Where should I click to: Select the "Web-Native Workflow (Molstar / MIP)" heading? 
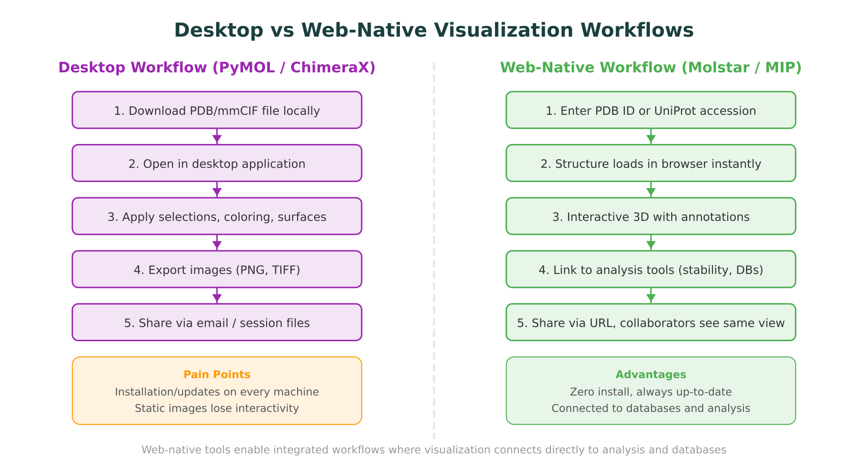651,68
